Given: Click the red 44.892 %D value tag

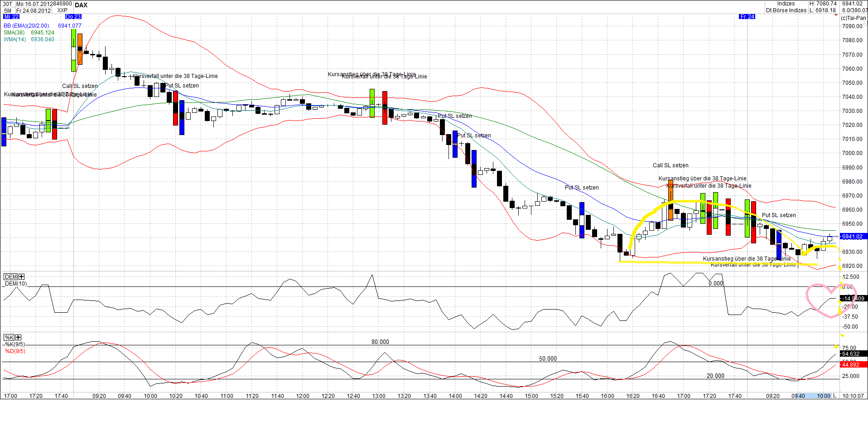Looking at the screenshot, I should [853, 364].
